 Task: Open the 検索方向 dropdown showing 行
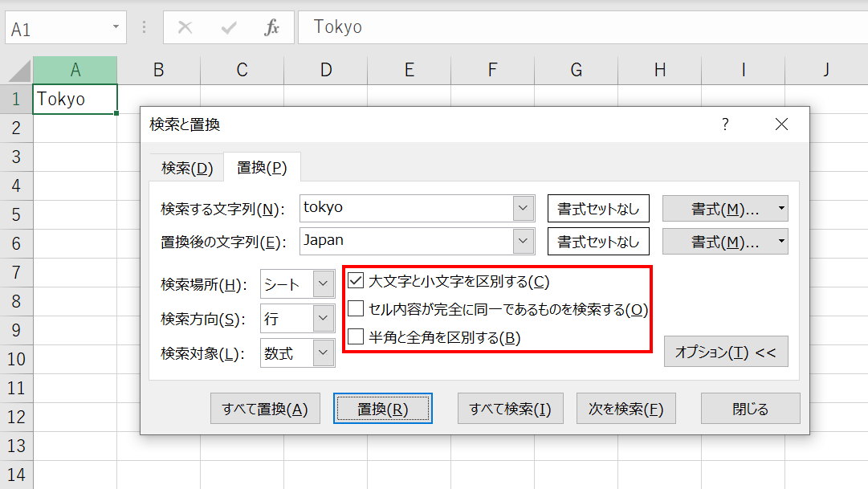(x=323, y=319)
